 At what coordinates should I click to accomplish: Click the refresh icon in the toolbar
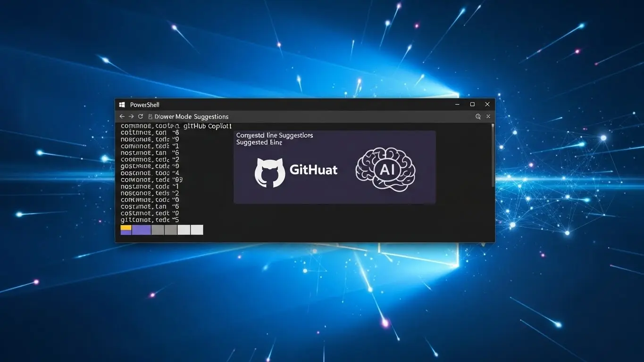click(140, 116)
